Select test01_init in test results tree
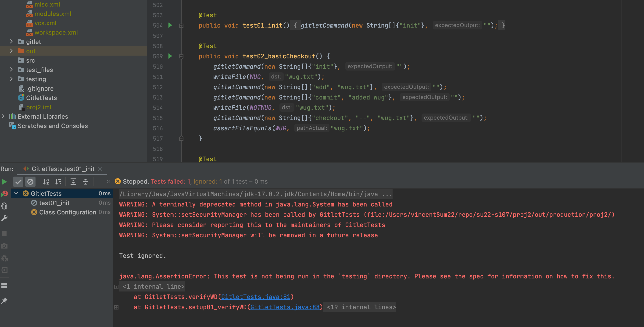This screenshot has width=644, height=327. click(x=54, y=203)
